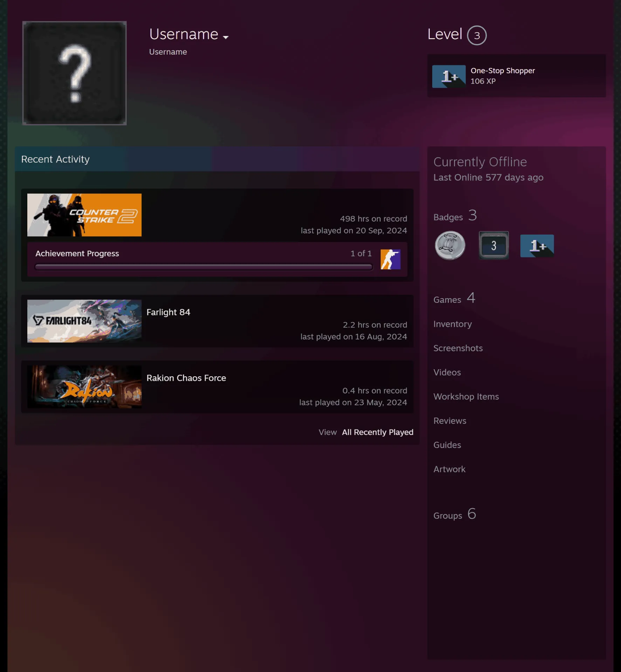The width and height of the screenshot is (621, 672).
Task: Open the Artwork link
Action: 449,469
